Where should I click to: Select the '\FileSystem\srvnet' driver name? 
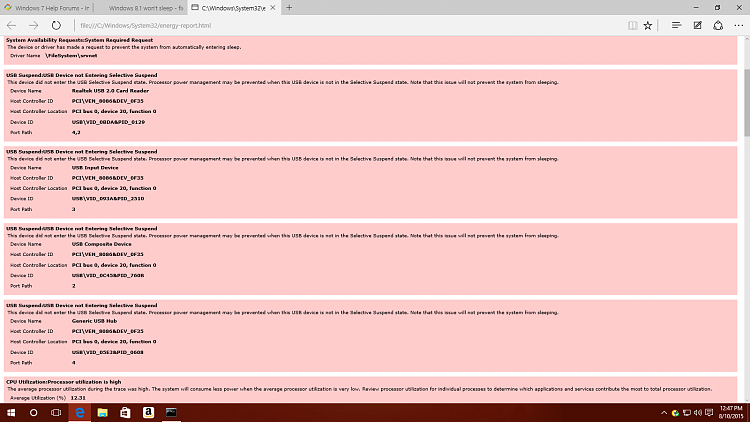coord(71,56)
